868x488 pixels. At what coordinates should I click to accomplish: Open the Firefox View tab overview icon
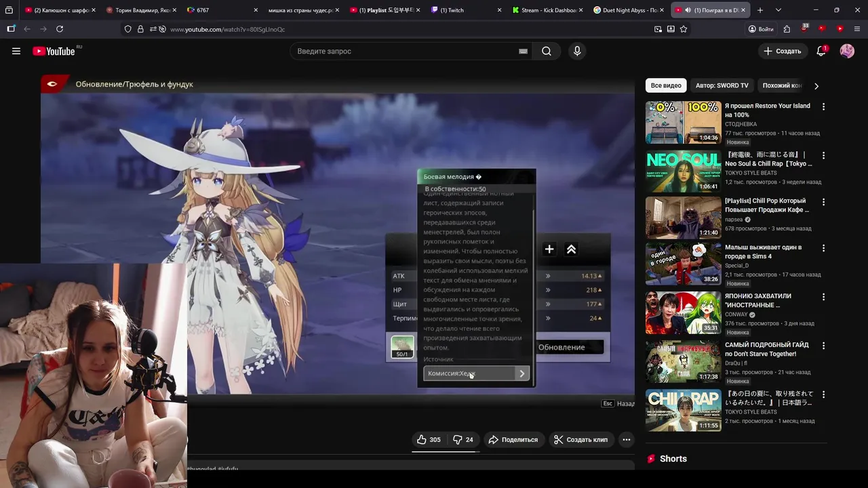[9, 10]
